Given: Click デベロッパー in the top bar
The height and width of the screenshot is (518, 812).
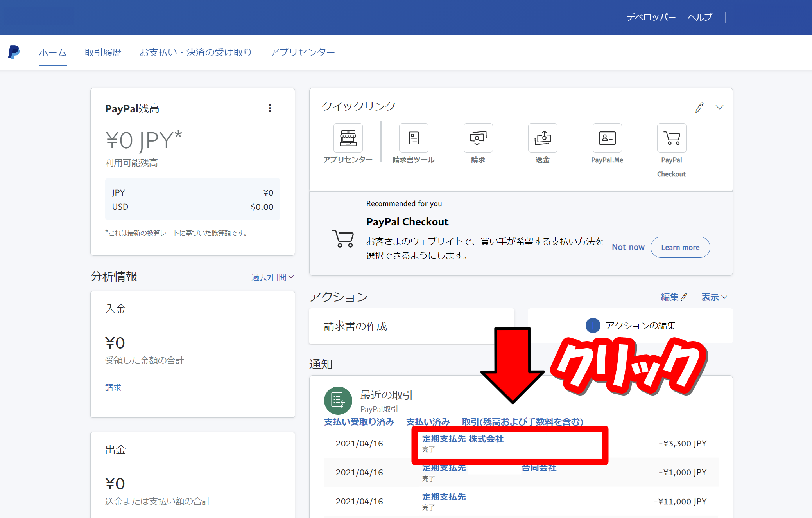Looking at the screenshot, I should 651,17.
